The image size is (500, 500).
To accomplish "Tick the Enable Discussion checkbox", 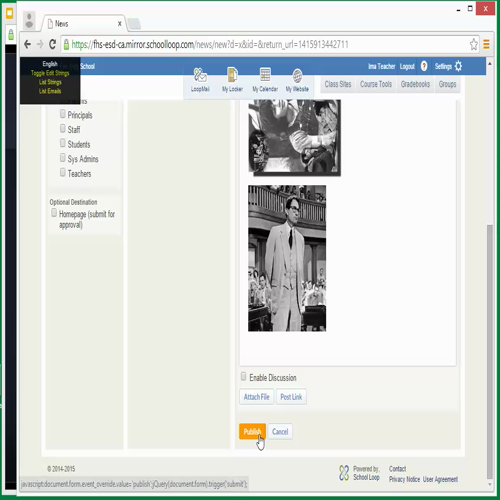I will tap(244, 377).
